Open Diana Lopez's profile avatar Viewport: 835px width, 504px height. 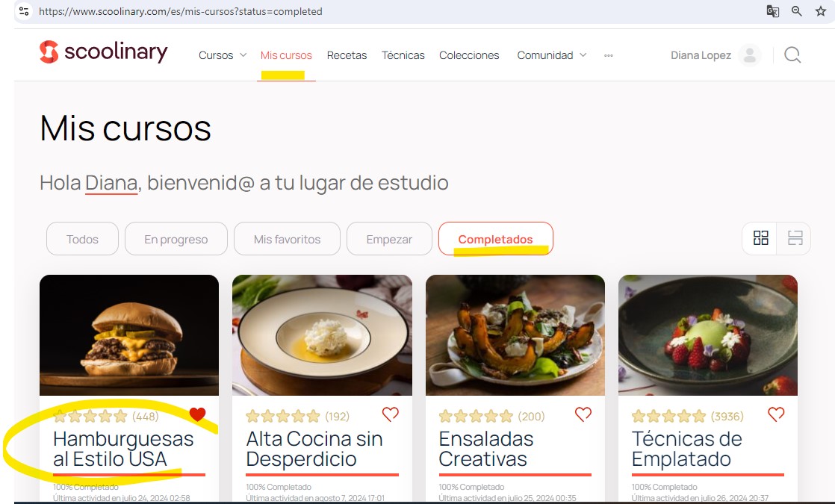[x=749, y=55]
